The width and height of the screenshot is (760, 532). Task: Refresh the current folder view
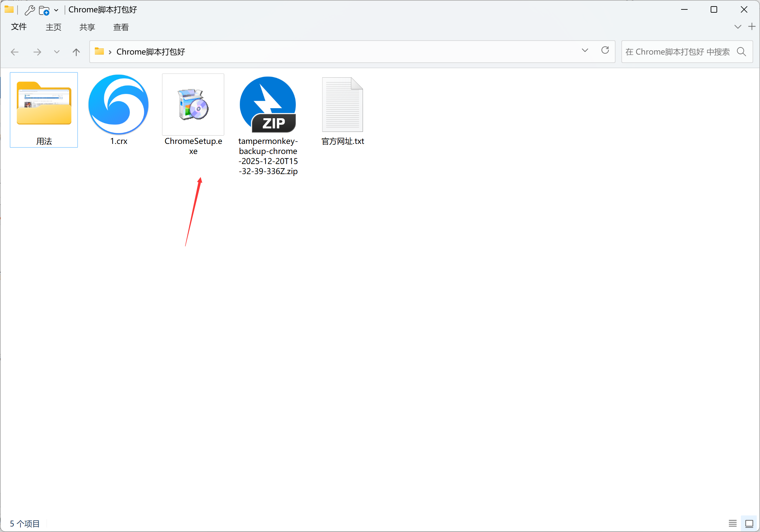pos(605,51)
